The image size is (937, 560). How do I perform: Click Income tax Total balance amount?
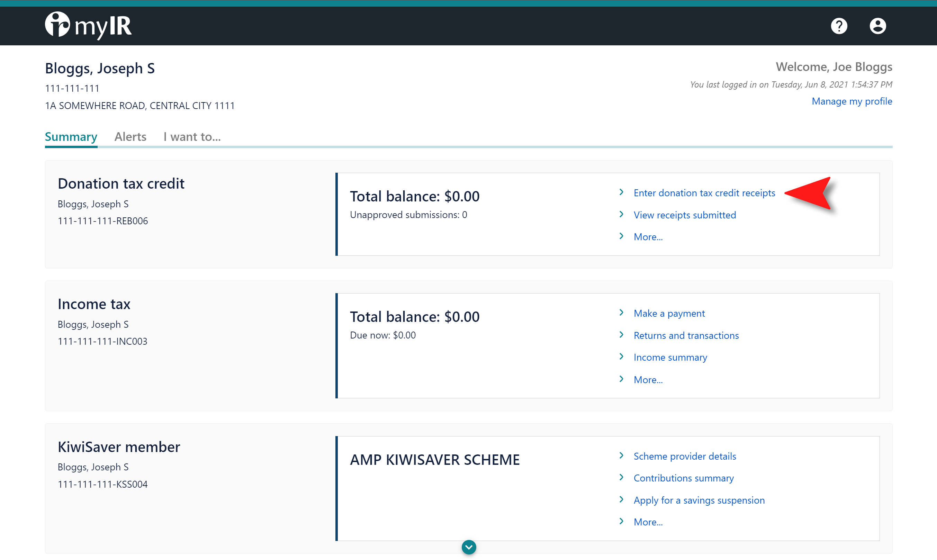pyautogui.click(x=461, y=317)
